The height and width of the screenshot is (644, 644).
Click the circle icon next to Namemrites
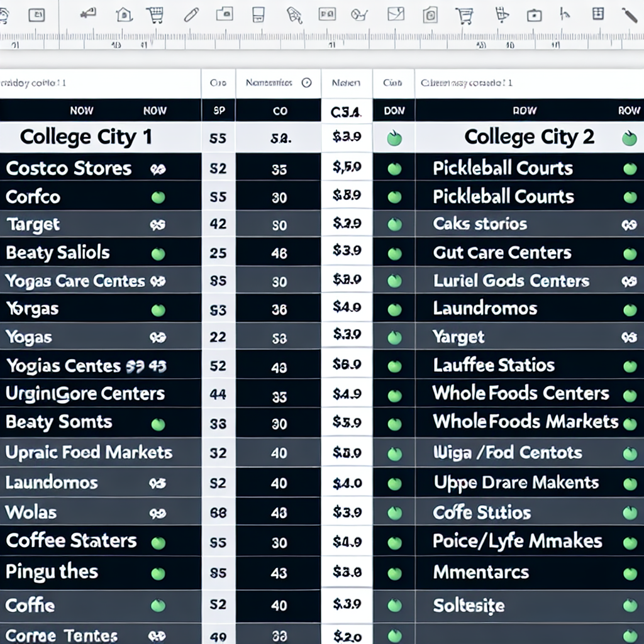point(306,83)
